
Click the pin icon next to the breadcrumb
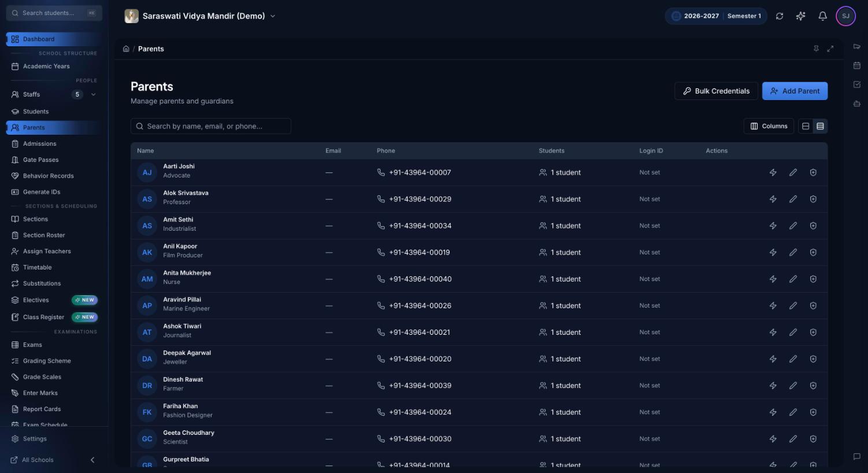816,49
